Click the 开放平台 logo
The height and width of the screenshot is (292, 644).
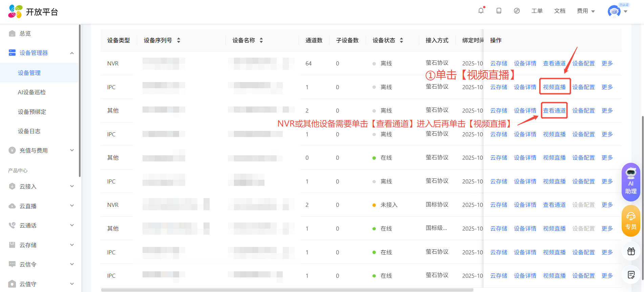click(x=33, y=12)
